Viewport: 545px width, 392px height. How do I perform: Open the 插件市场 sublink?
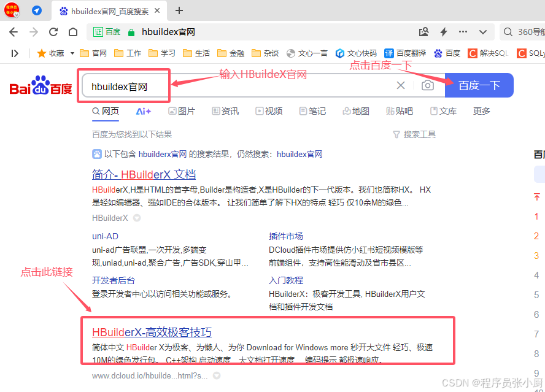pos(286,236)
